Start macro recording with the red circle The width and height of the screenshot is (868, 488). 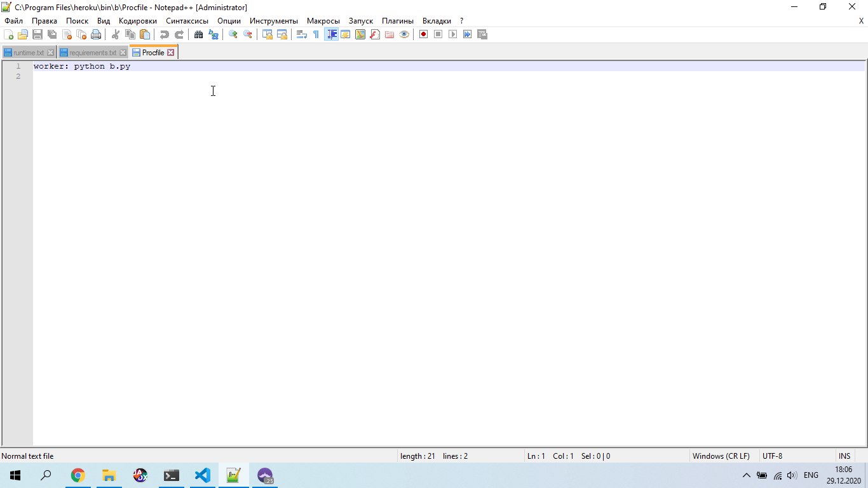click(x=424, y=34)
